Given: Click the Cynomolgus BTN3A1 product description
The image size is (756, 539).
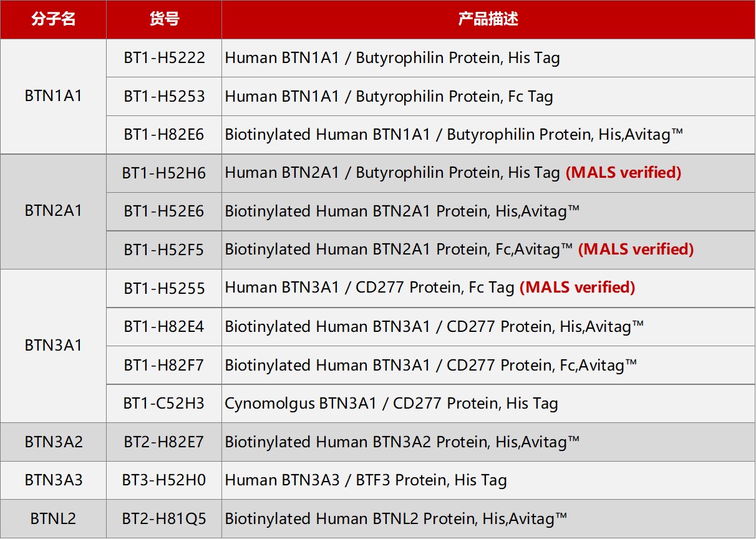Looking at the screenshot, I should pos(391,404).
